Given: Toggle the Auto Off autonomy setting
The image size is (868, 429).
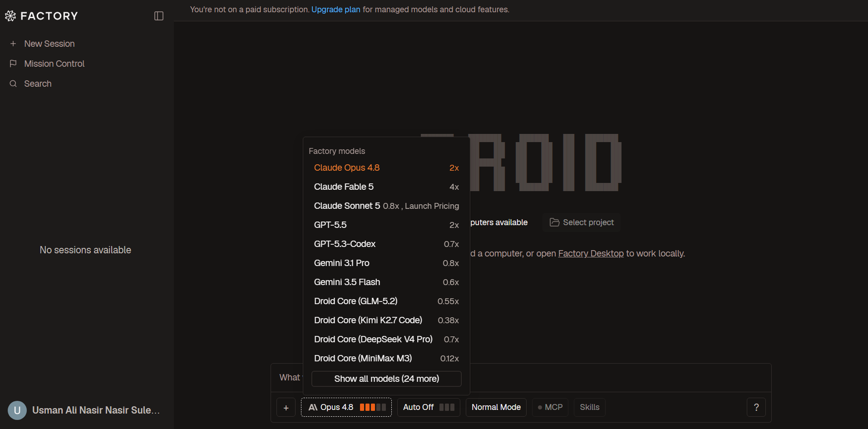Looking at the screenshot, I should coord(429,407).
